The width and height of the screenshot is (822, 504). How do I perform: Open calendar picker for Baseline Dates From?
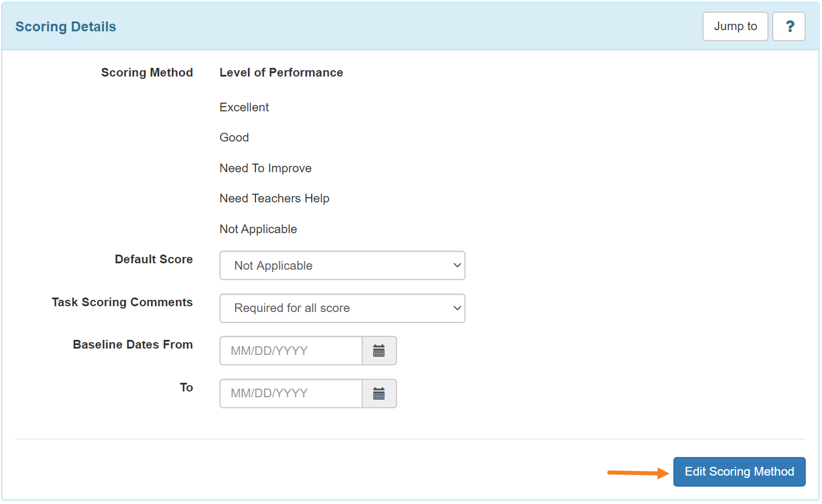pyautogui.click(x=379, y=351)
